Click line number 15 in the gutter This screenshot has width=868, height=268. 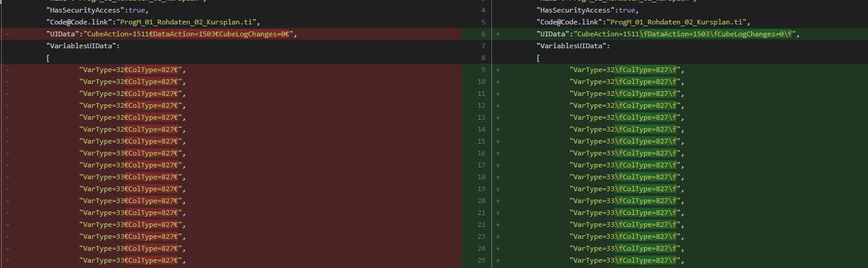481,141
